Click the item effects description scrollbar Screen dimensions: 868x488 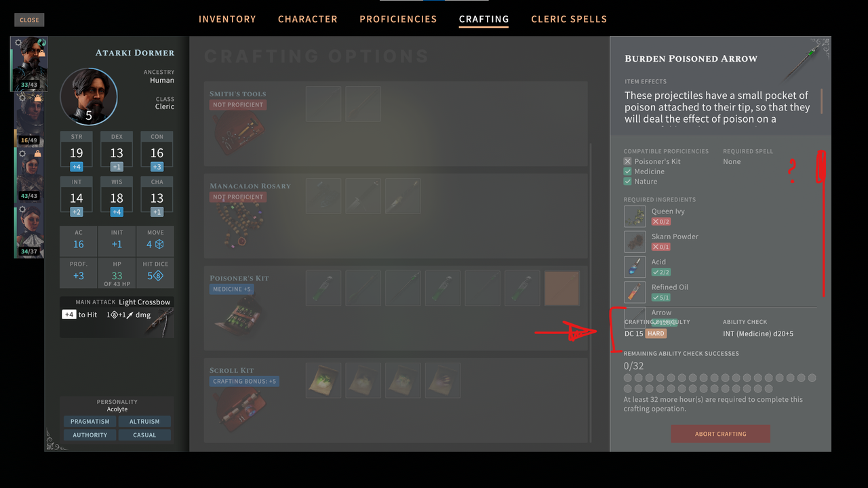click(822, 101)
